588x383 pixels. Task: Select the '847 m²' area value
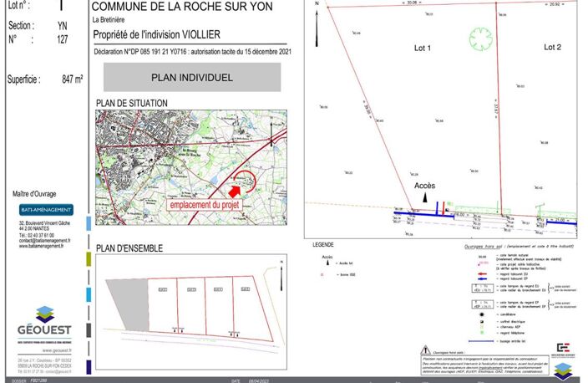tap(72, 79)
